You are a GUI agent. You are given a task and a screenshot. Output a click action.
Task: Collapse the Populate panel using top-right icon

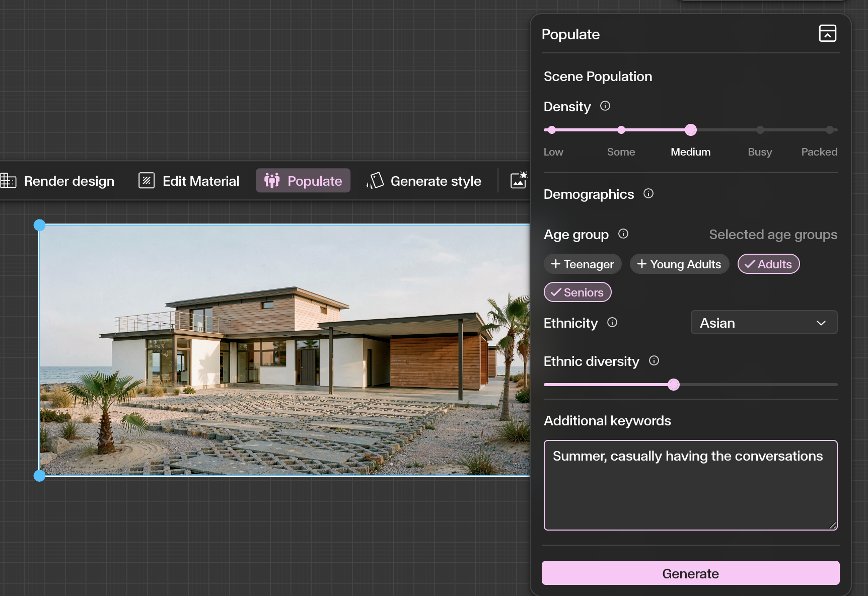(827, 33)
